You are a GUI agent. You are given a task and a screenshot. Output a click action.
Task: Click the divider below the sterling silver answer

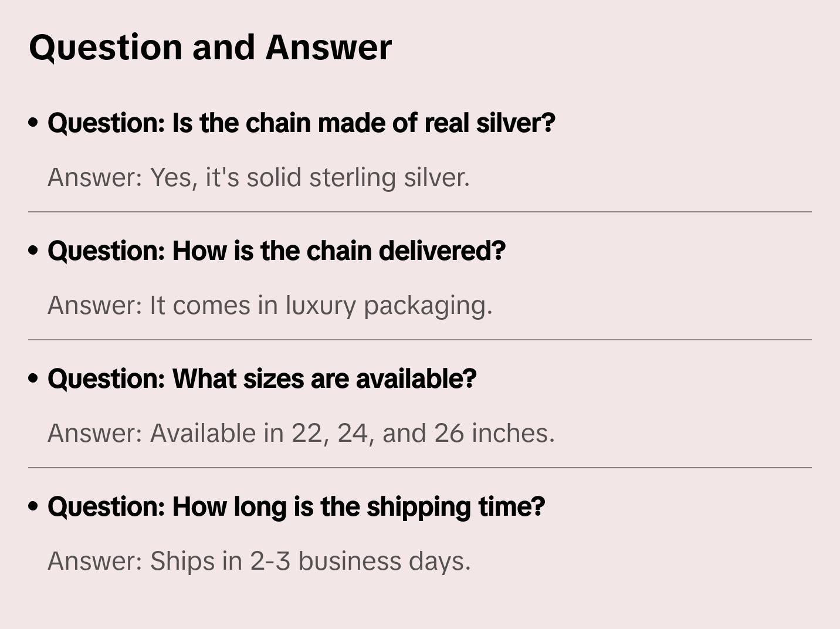click(x=420, y=212)
